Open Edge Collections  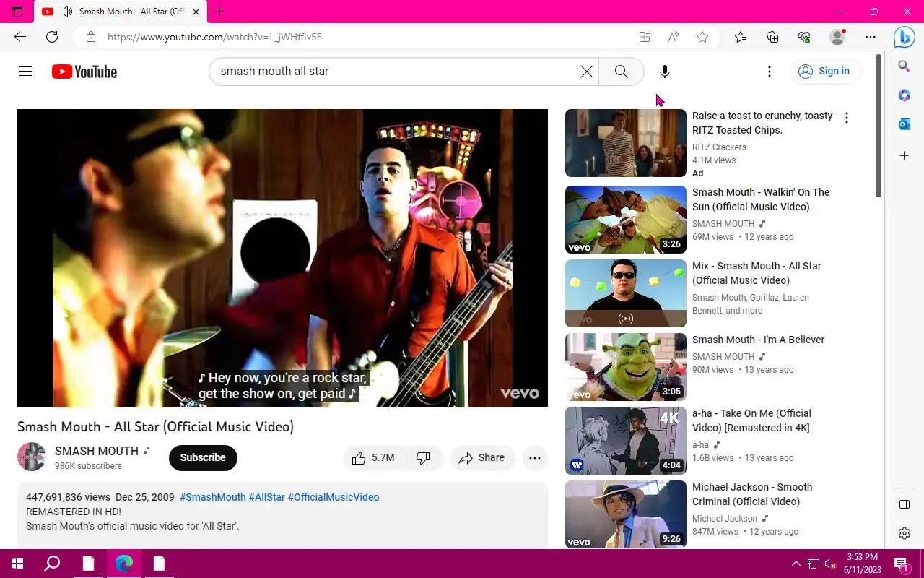pyautogui.click(x=772, y=37)
